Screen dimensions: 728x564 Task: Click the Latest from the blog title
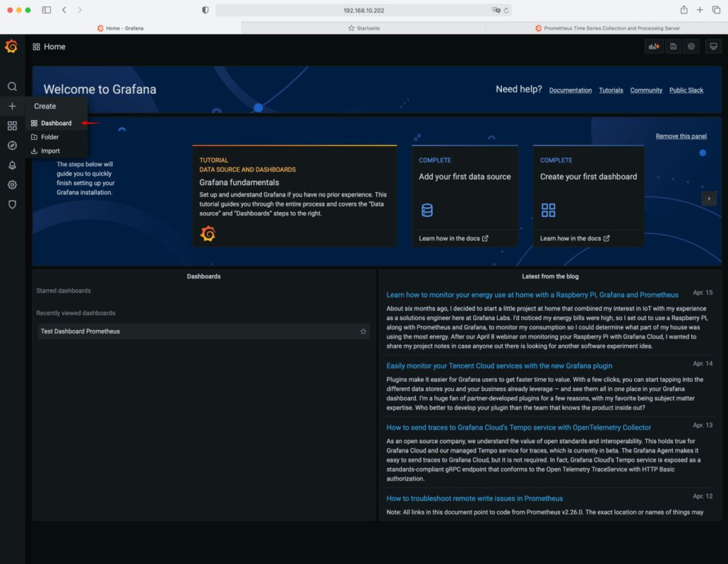[550, 277]
